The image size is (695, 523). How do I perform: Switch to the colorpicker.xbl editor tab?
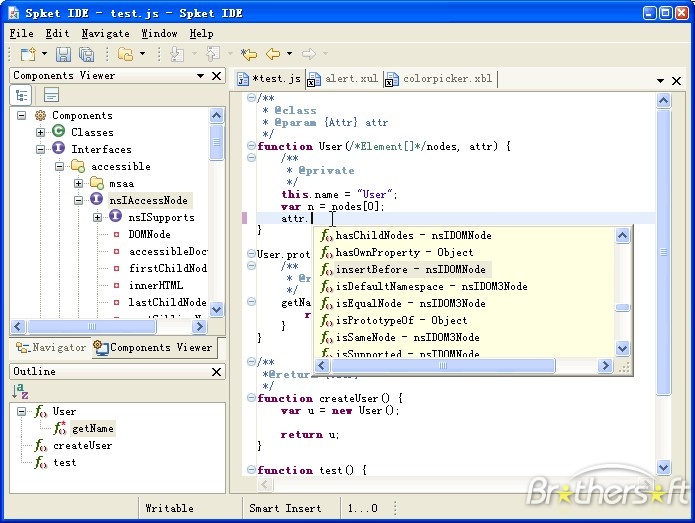[439, 79]
